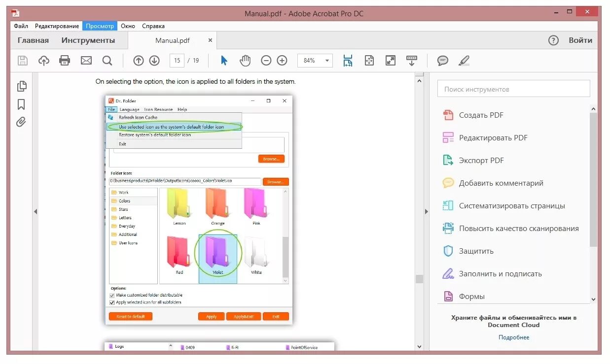Select the arrow selection tool
The width and height of the screenshot is (610, 364).
pyautogui.click(x=223, y=60)
